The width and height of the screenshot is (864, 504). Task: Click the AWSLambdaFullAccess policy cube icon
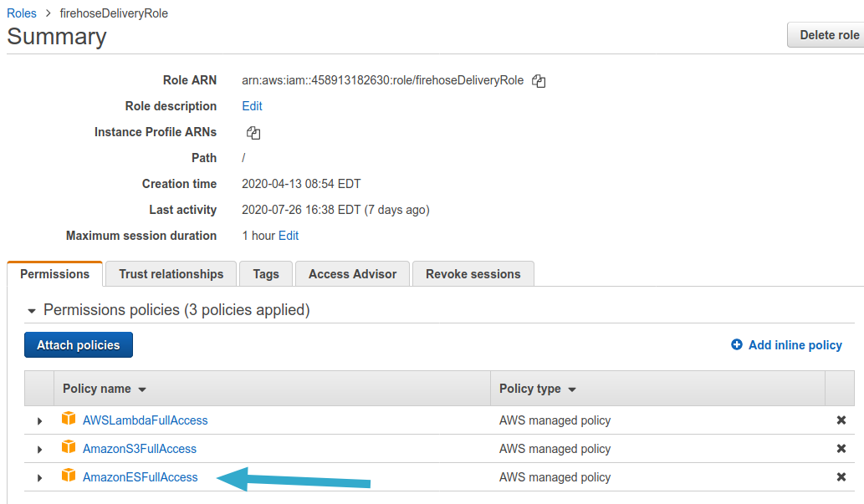(69, 419)
